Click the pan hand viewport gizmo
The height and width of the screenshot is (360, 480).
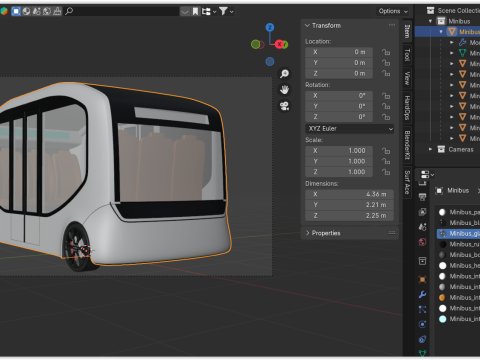tap(284, 90)
